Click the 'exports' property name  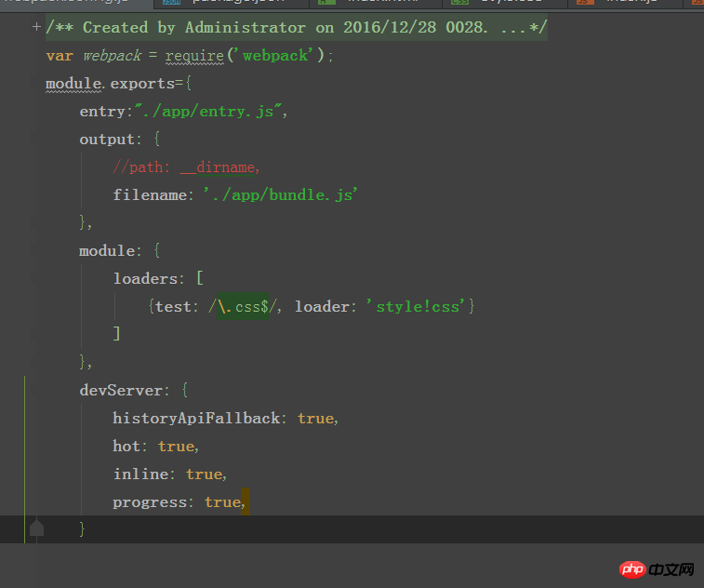point(142,84)
